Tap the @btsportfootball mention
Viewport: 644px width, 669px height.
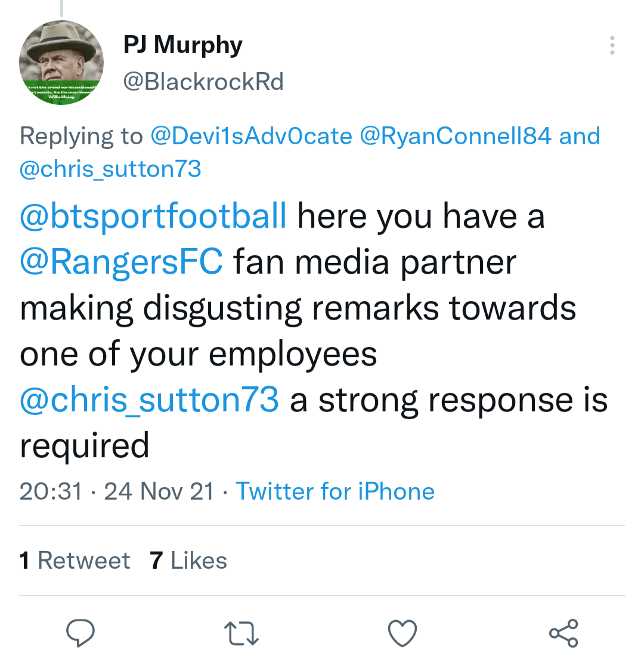tap(153, 216)
